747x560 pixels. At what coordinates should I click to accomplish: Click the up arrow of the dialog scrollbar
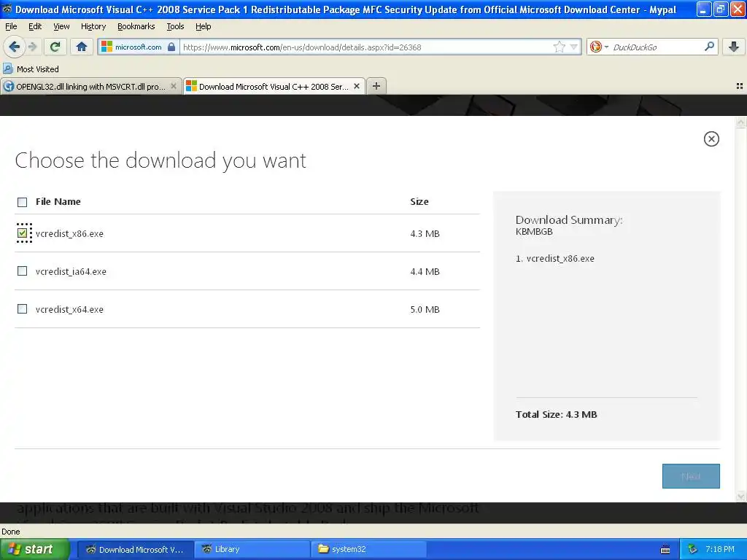(x=741, y=122)
